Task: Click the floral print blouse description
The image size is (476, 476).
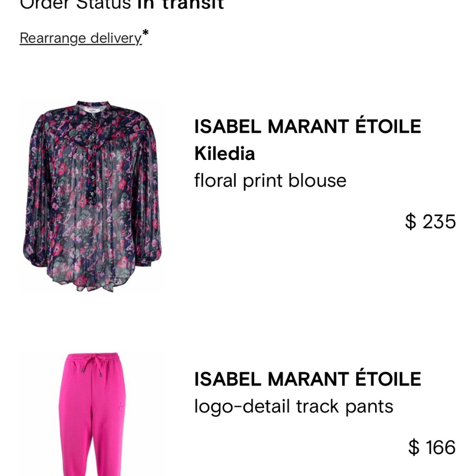Action: [x=270, y=180]
